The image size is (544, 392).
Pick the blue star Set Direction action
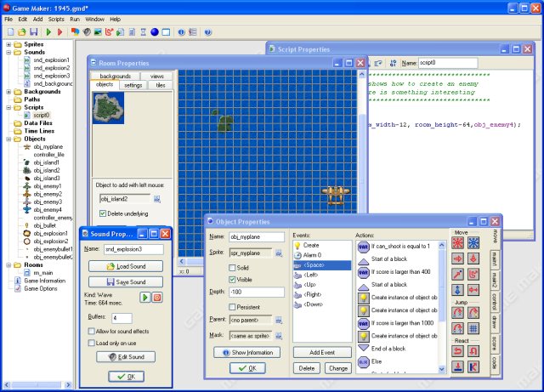point(473,242)
